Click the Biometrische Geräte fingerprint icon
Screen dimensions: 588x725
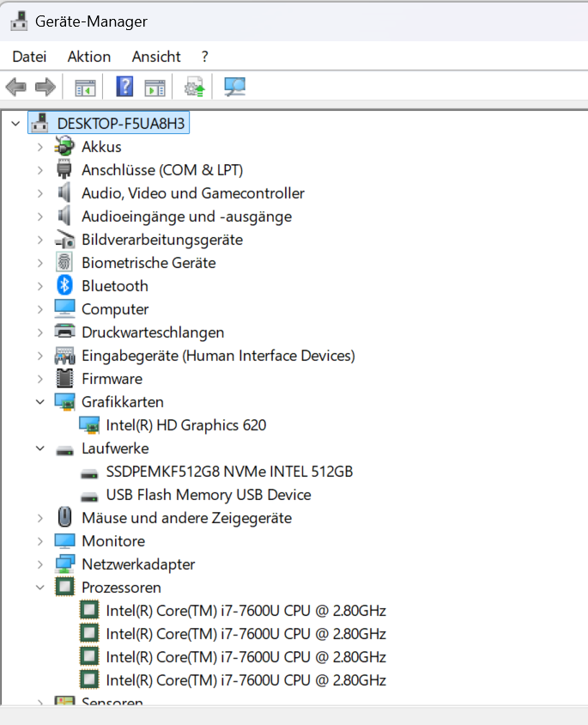(64, 263)
